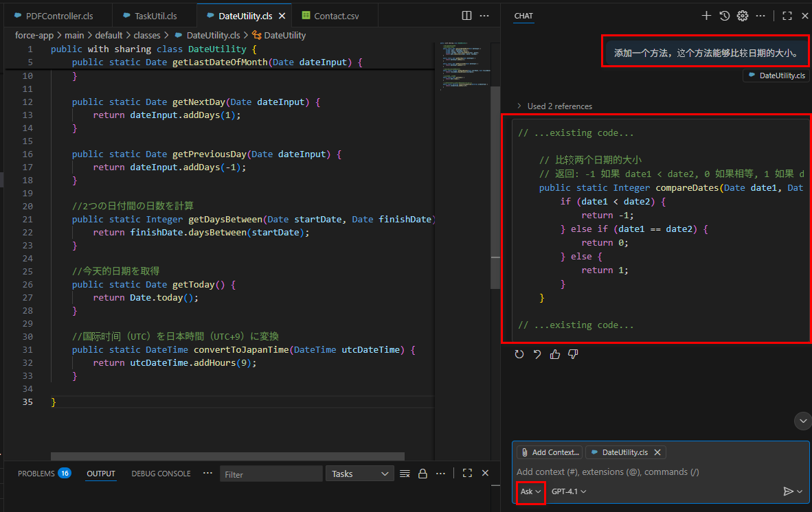Click the output Filter input field
Screen dimensions: 812x512
coord(271,474)
